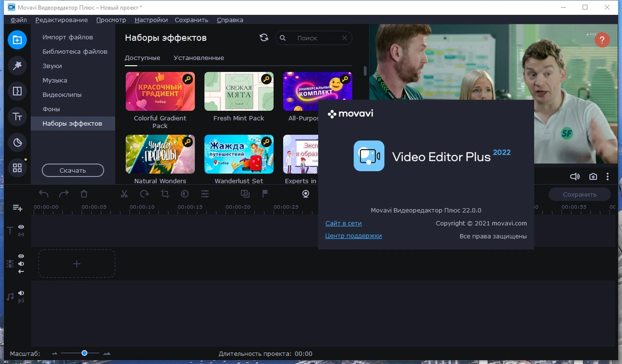622x364 pixels.
Task: Click the rotate clip icon
Action: (x=145, y=194)
